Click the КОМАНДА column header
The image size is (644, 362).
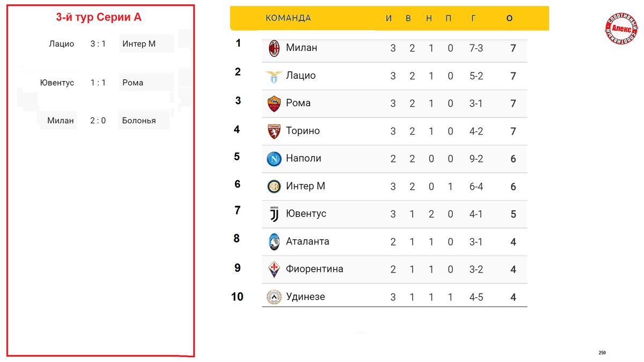pos(288,18)
